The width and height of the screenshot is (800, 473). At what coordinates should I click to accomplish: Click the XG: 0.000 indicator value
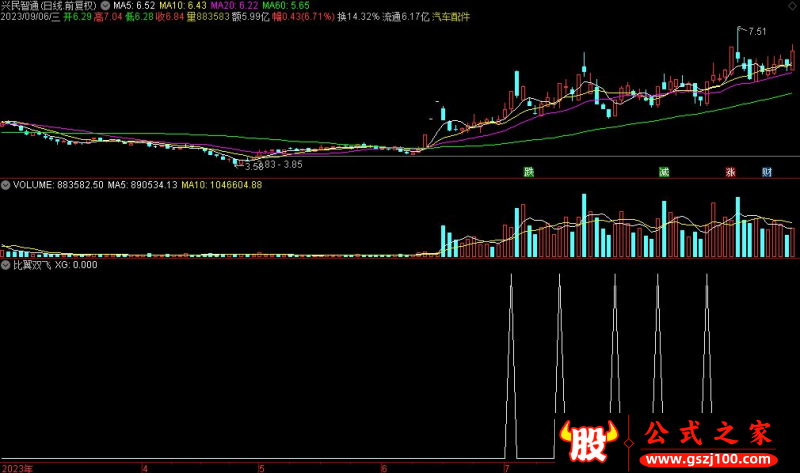point(76,265)
